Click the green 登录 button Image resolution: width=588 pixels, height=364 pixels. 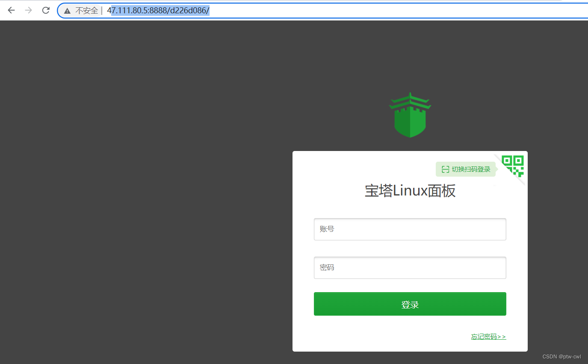pos(410,304)
